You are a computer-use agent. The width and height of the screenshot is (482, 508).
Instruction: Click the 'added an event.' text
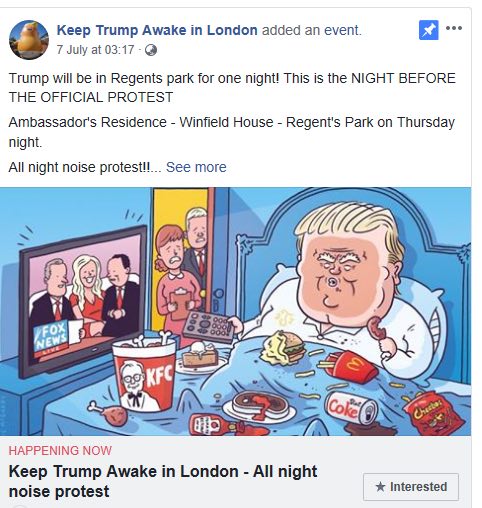312,30
